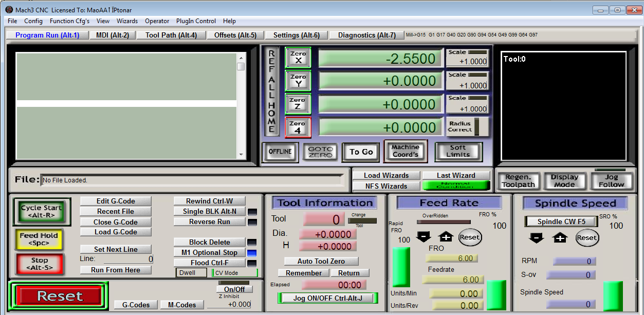Open the View menu
Image resolution: width=644 pixels, height=315 pixels.
[x=103, y=21]
